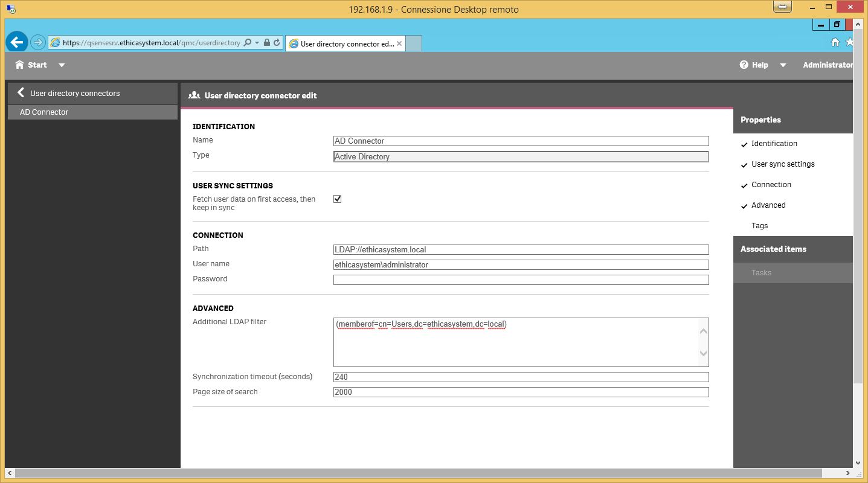Go back to User directory connectors

(x=92, y=93)
